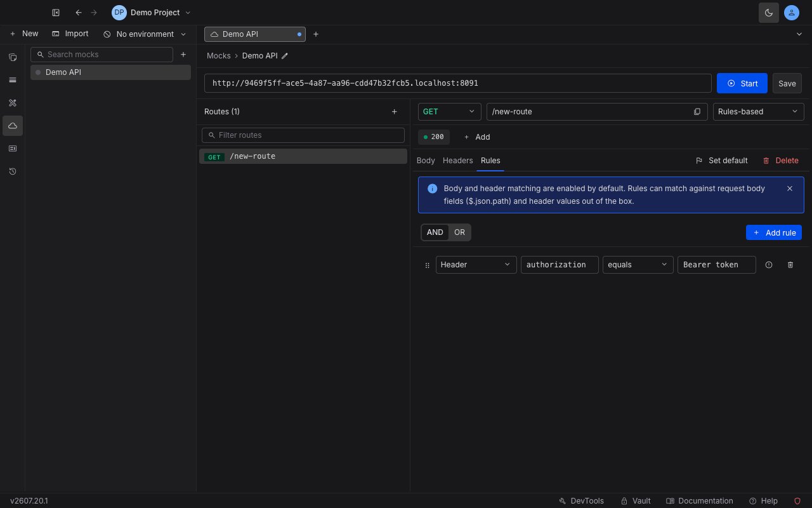This screenshot has height=508, width=812.
Task: Copy the route path icon
Action: tap(697, 112)
